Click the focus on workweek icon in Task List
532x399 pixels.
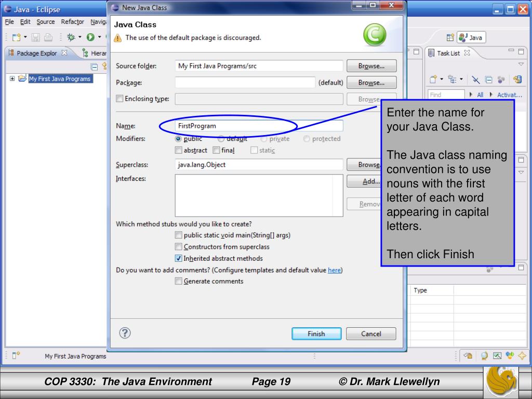[x=501, y=79]
